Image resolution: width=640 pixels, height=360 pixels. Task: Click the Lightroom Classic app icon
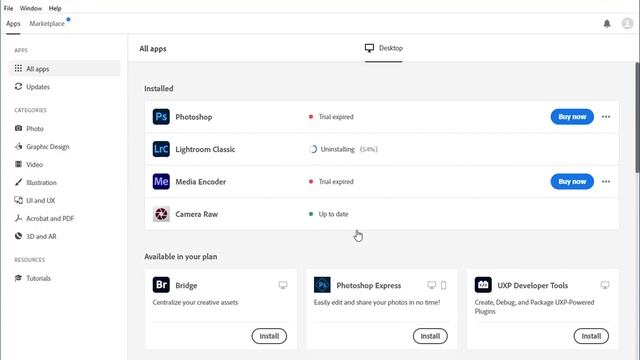pos(161,149)
